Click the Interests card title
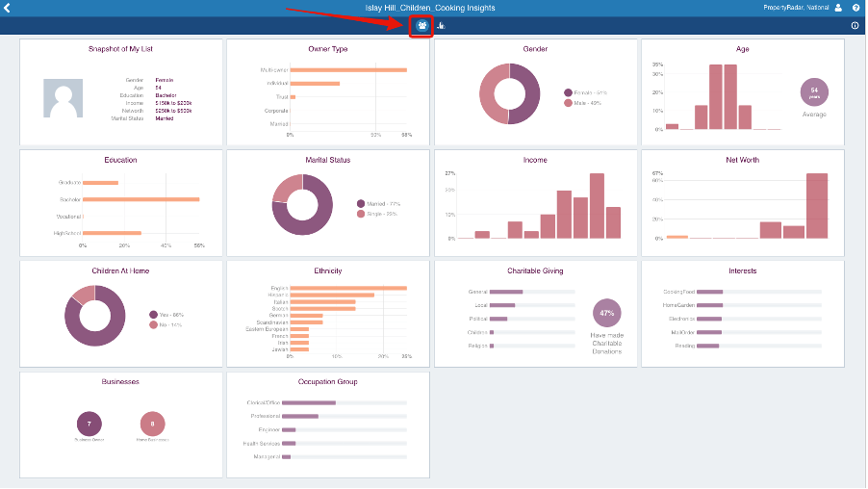 pyautogui.click(x=742, y=270)
